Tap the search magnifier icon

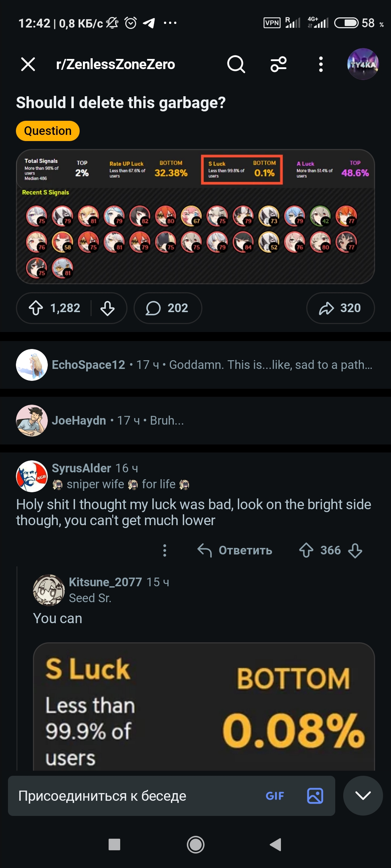(236, 64)
